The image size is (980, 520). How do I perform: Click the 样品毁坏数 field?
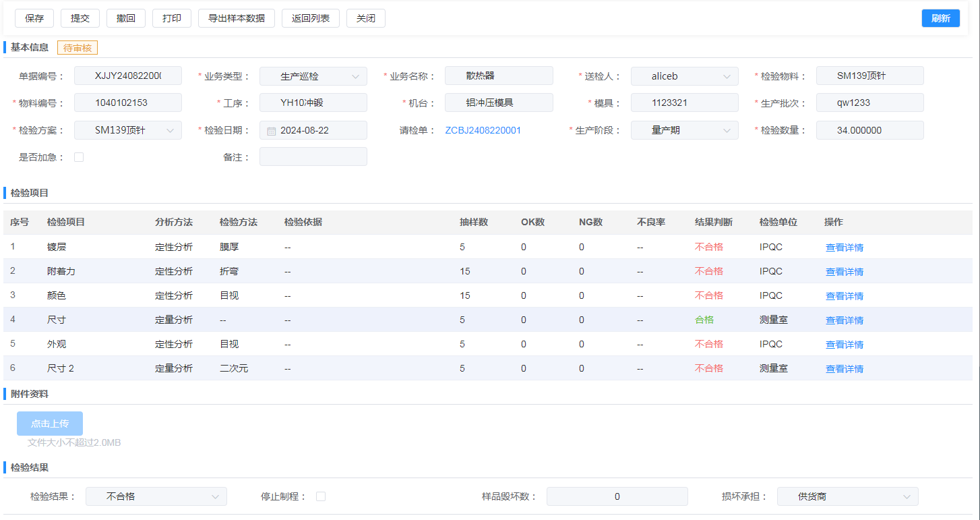coord(617,496)
